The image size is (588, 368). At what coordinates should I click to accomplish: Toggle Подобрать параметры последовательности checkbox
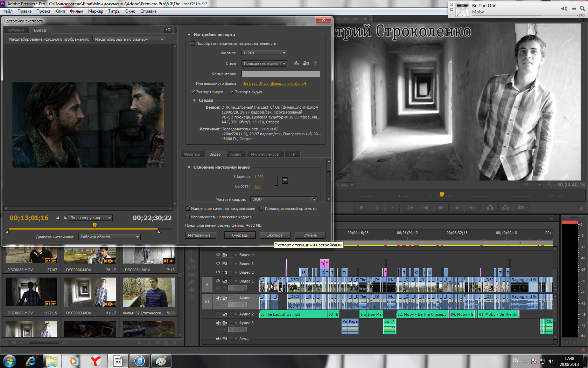pyautogui.click(x=192, y=43)
